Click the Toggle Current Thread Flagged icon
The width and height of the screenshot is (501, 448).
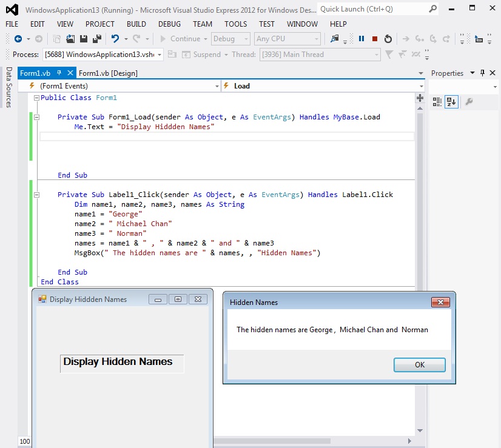click(x=389, y=55)
